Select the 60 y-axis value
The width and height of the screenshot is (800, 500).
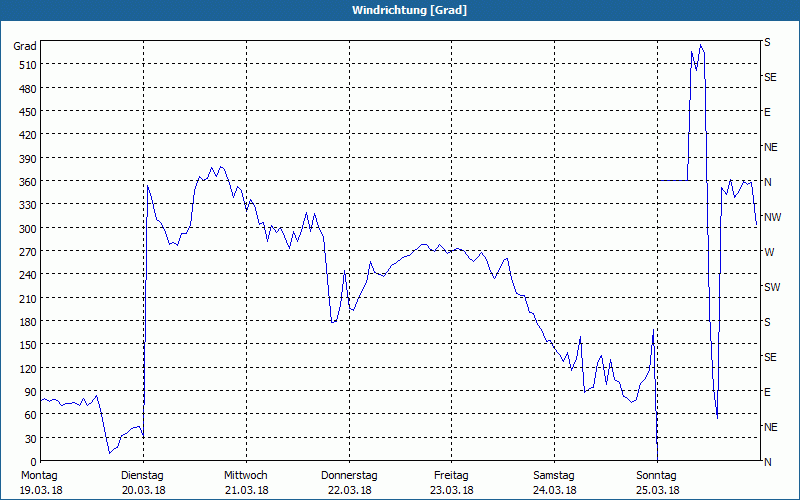pos(31,415)
